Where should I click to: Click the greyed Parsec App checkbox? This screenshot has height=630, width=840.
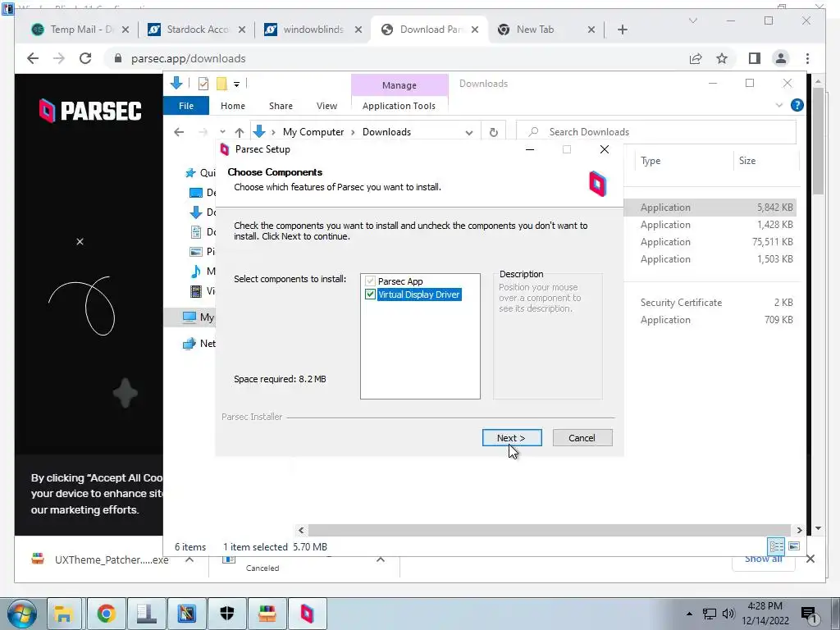370,281
